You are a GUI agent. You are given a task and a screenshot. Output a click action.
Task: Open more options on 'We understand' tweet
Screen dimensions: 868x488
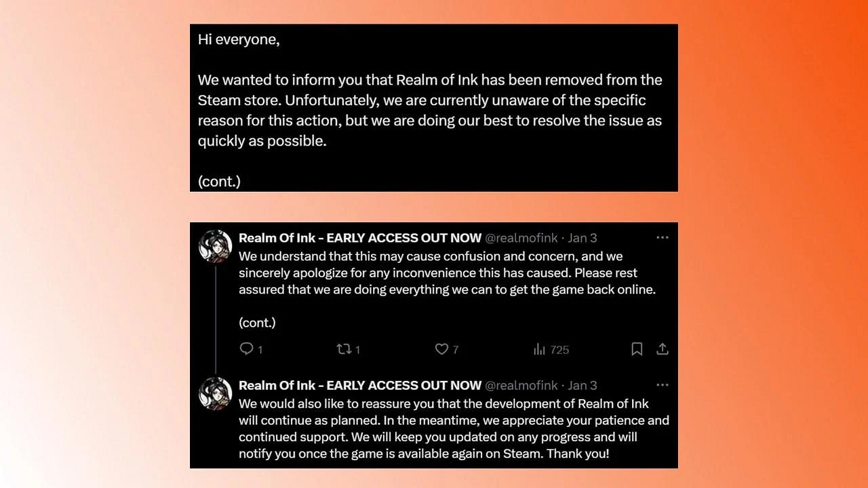pos(663,238)
